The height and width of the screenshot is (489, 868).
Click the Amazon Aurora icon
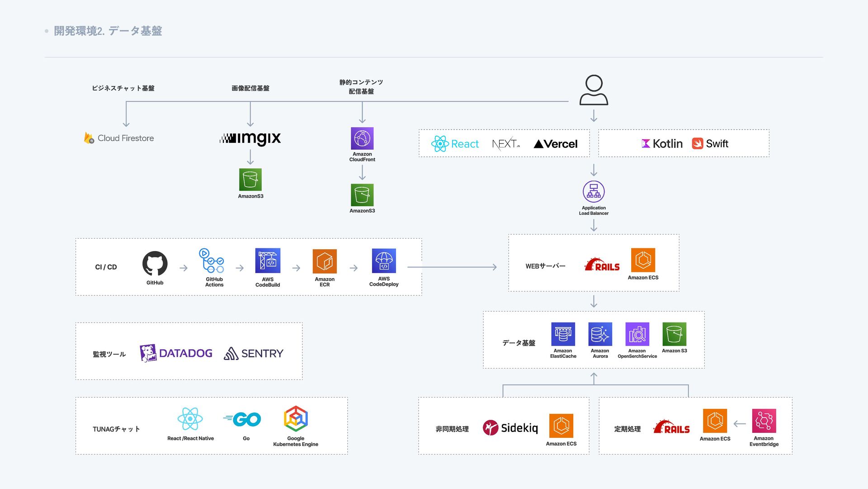(600, 334)
